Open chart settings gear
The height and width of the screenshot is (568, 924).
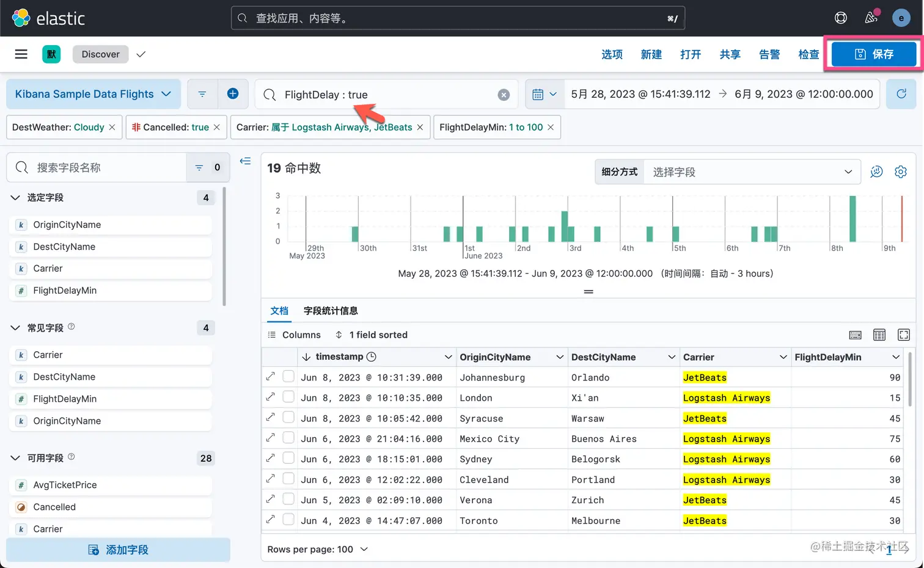[x=900, y=172]
